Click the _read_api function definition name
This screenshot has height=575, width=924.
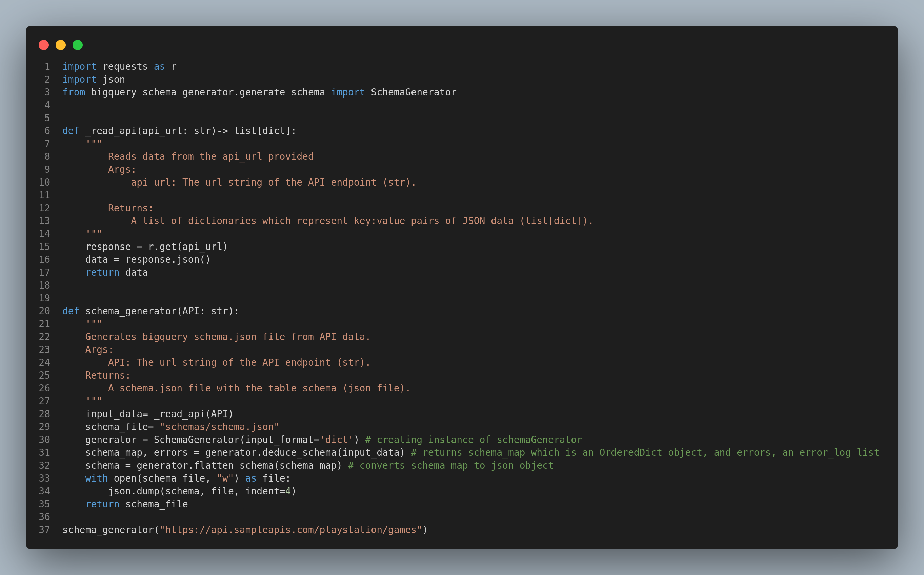[x=111, y=131]
